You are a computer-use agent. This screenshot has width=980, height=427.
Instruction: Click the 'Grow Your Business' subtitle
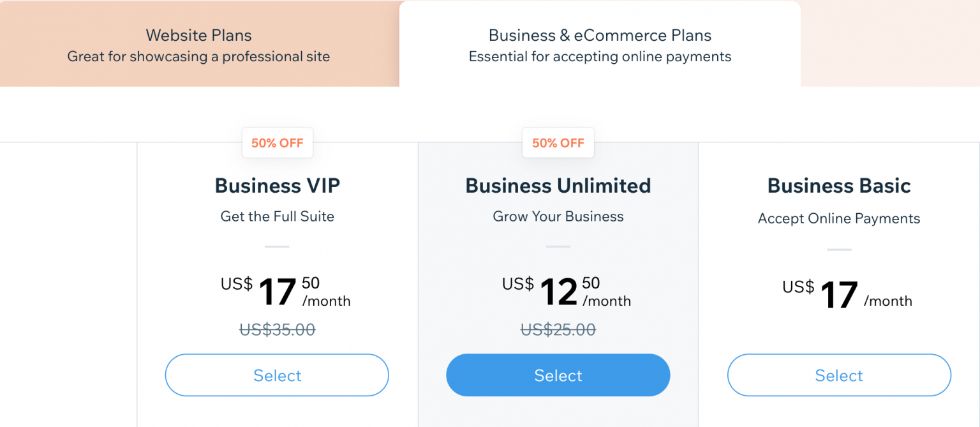(x=558, y=216)
